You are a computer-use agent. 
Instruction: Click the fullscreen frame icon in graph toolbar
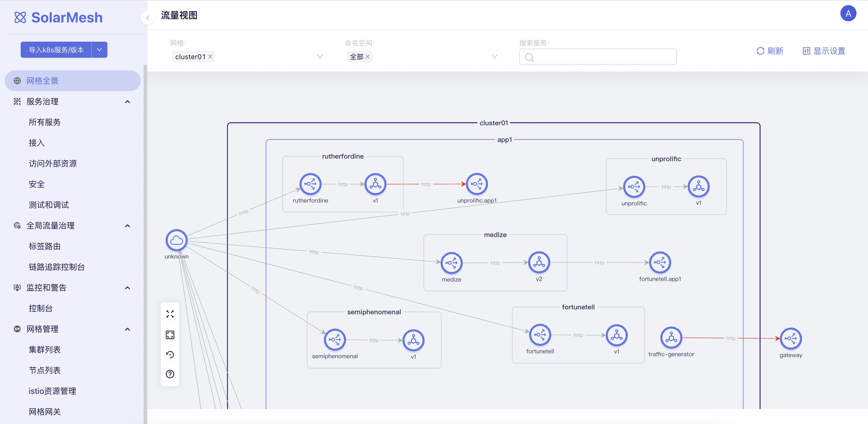click(170, 335)
